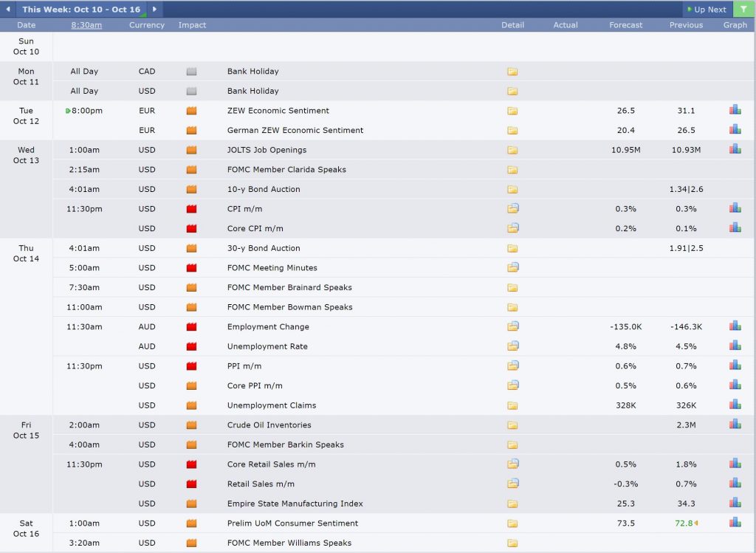Select 30-y Bond Auction event
The width and height of the screenshot is (756, 553).
(x=264, y=248)
